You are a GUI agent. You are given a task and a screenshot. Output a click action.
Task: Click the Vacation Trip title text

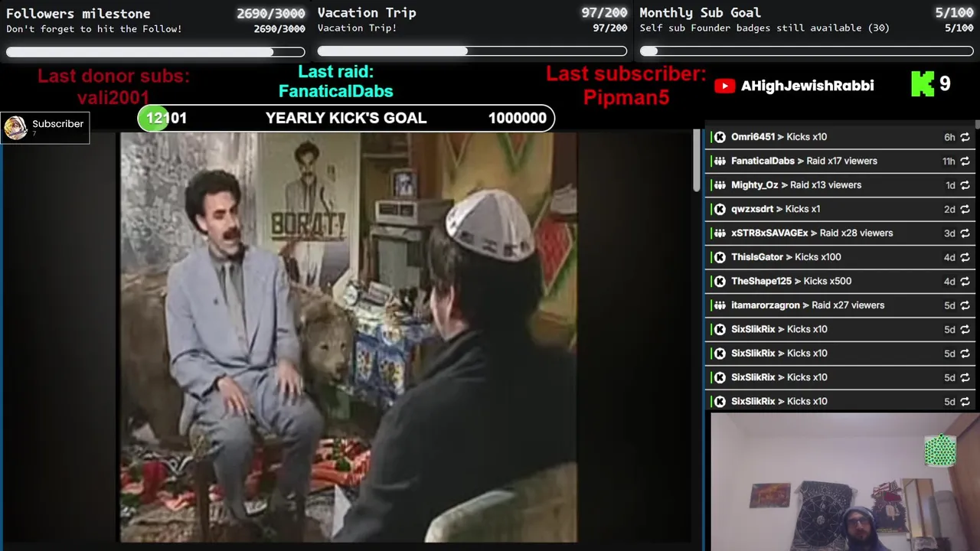pyautogui.click(x=367, y=12)
